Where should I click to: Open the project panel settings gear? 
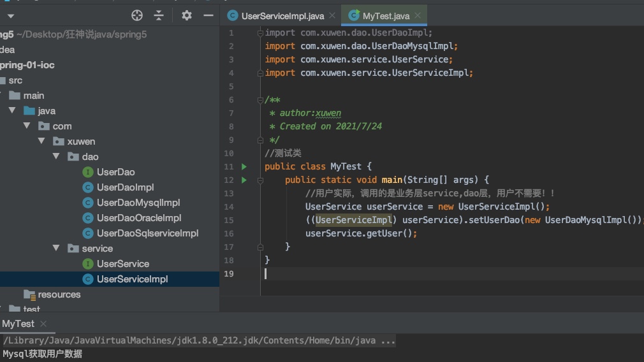tap(186, 15)
